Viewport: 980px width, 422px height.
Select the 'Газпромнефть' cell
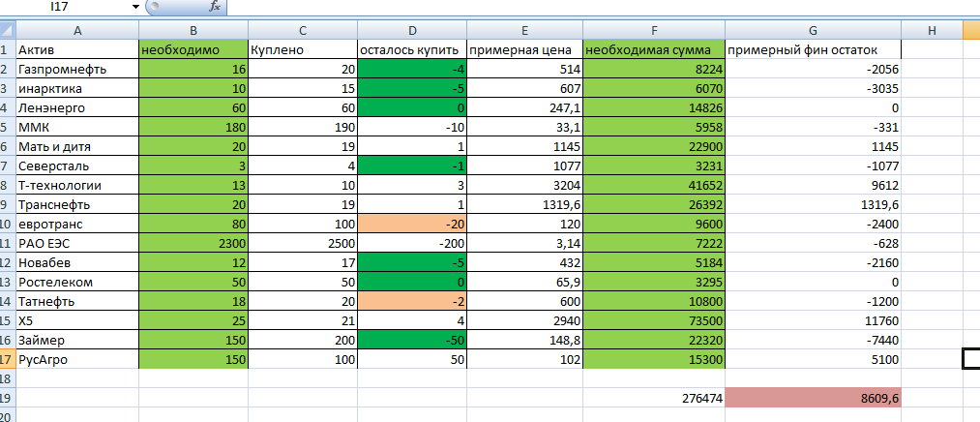pos(76,70)
